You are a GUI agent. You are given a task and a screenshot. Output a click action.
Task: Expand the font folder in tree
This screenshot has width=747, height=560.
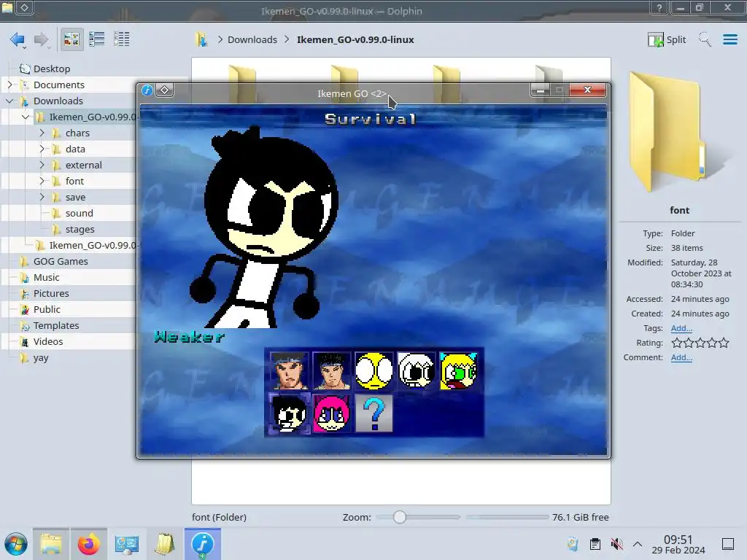[42, 181]
